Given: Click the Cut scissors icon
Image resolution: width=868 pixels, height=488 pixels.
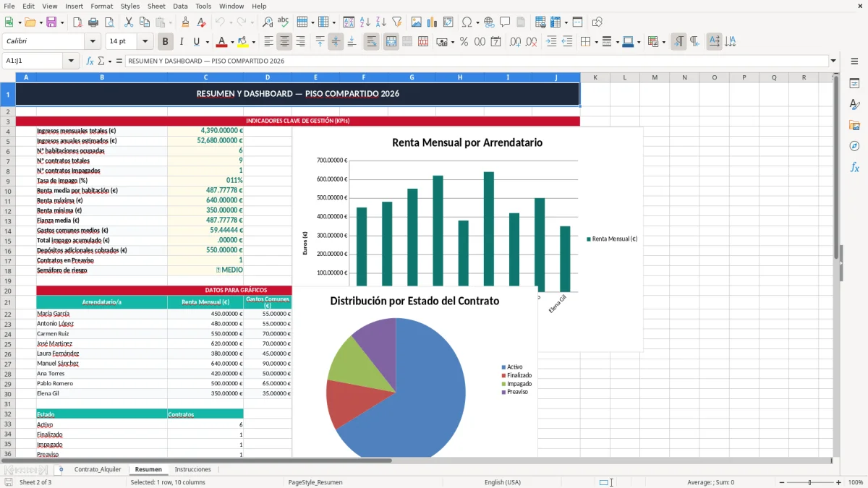Looking at the screenshot, I should (x=128, y=22).
